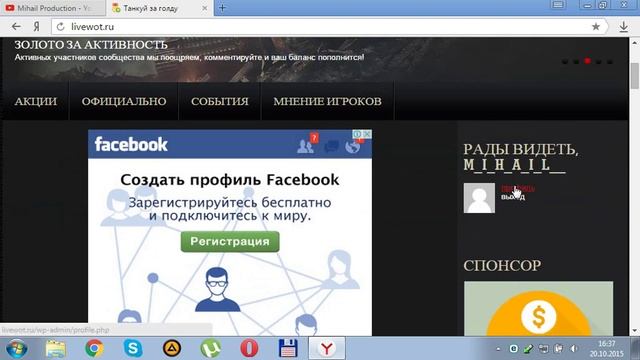Viewport: 640px width, 360px height.
Task: Open a new browser tab with plus
Action: (222, 8)
